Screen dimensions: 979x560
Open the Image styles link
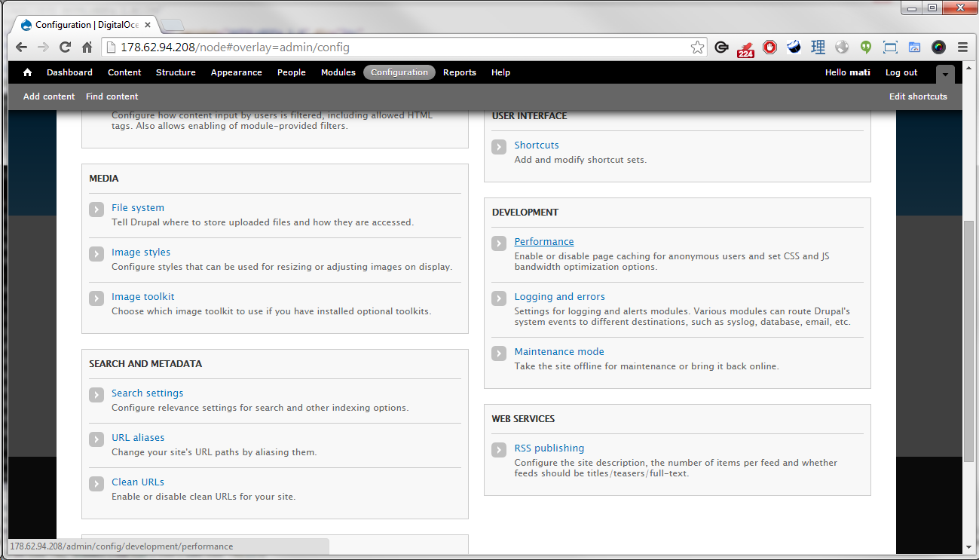[x=141, y=252]
